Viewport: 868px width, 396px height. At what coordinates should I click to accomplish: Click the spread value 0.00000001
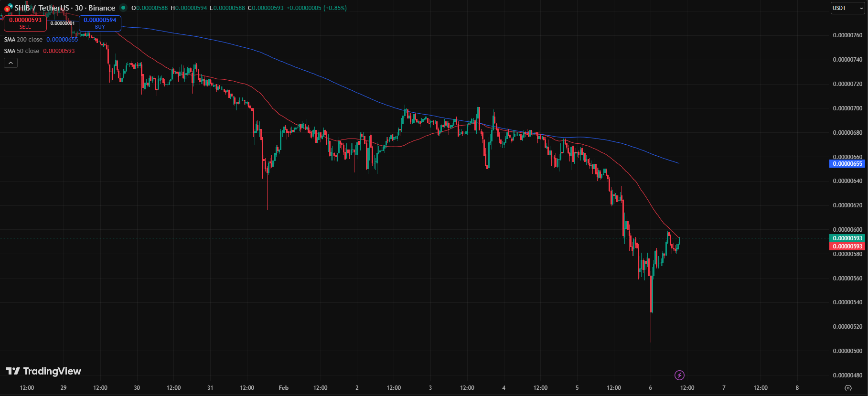pos(63,23)
